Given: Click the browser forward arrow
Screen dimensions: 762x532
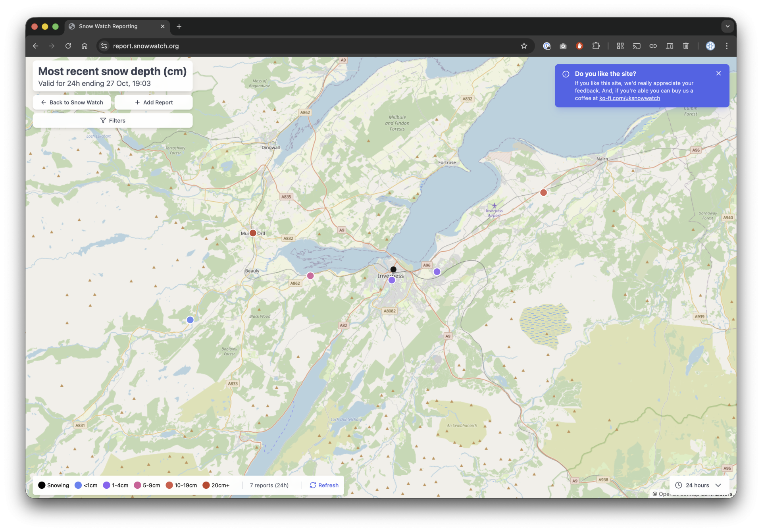Looking at the screenshot, I should coord(52,46).
